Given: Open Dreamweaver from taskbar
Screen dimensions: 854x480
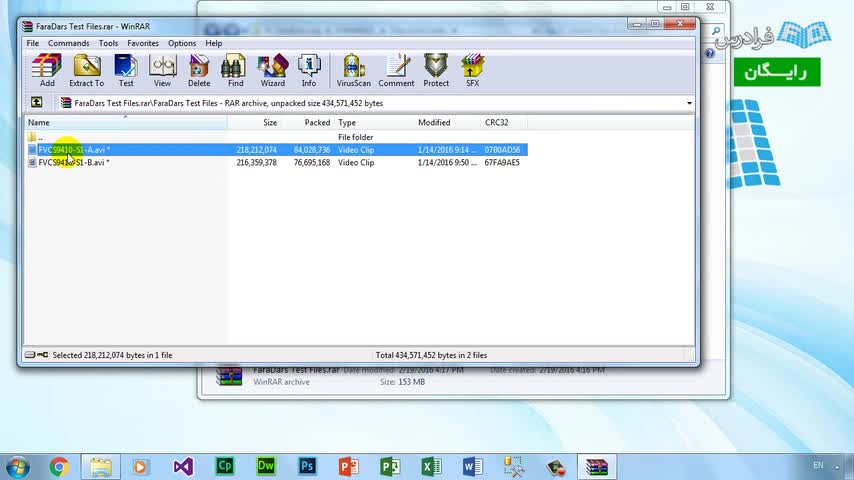Looking at the screenshot, I should tap(266, 466).
